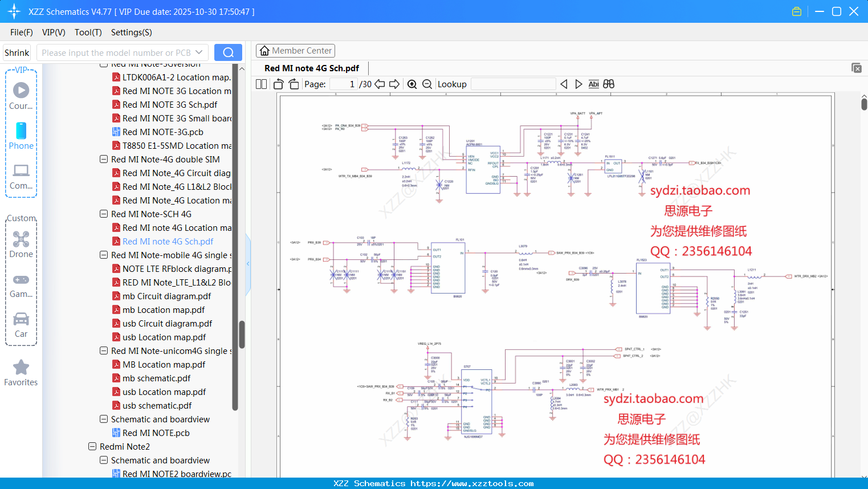Collapse the Redmi Note2 tree node

point(92,447)
